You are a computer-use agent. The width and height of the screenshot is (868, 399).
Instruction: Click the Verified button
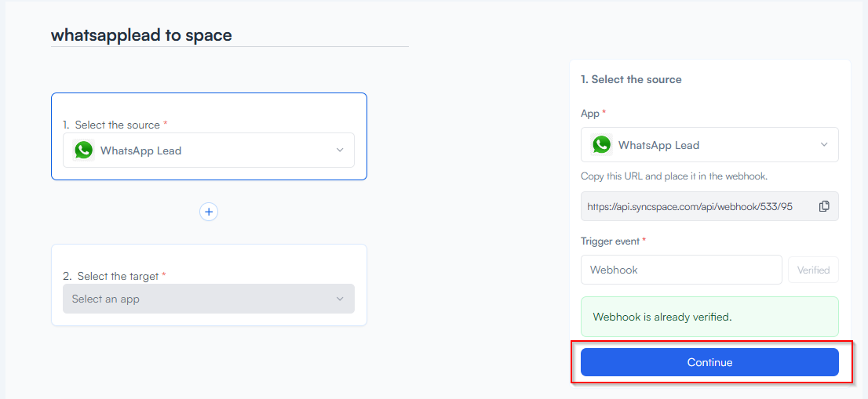click(x=813, y=270)
